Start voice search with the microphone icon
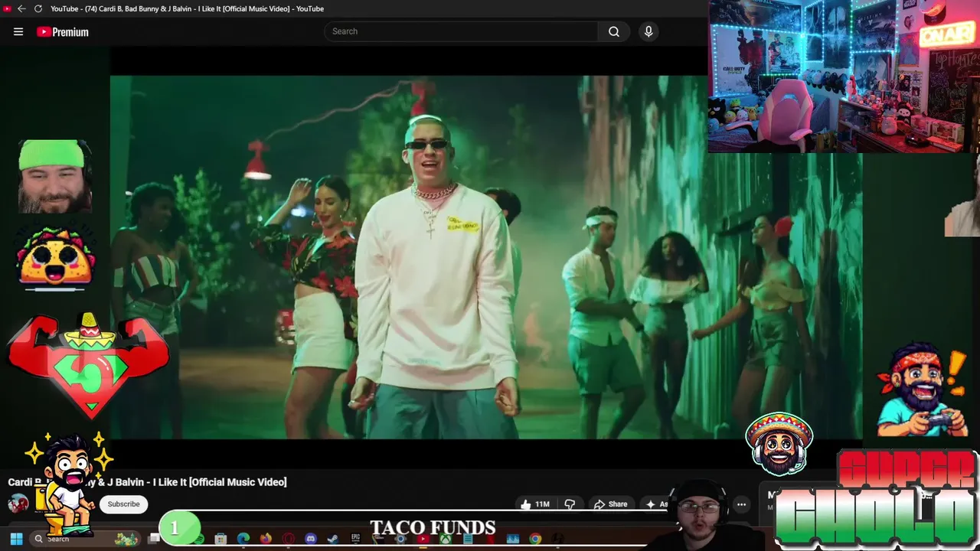The width and height of the screenshot is (980, 551). (x=648, y=31)
